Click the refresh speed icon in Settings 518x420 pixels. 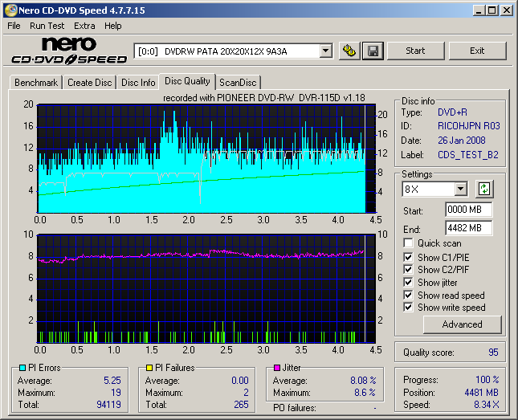tap(484, 189)
